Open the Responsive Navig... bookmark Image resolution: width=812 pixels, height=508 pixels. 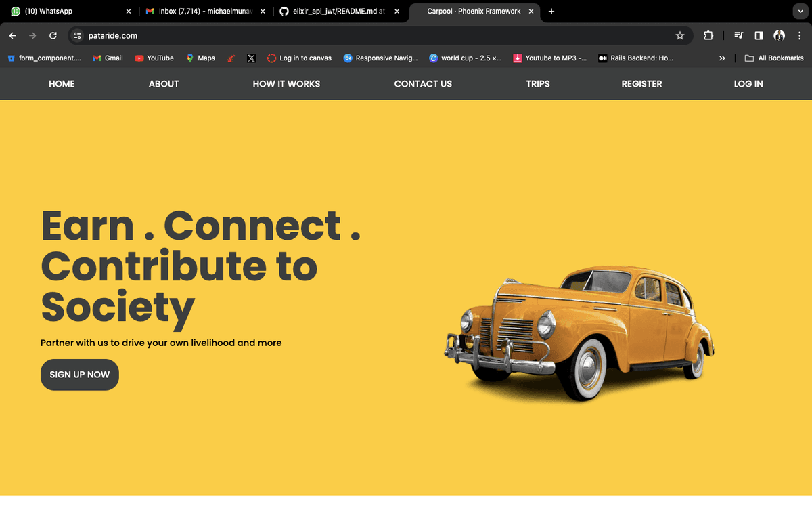coord(380,58)
